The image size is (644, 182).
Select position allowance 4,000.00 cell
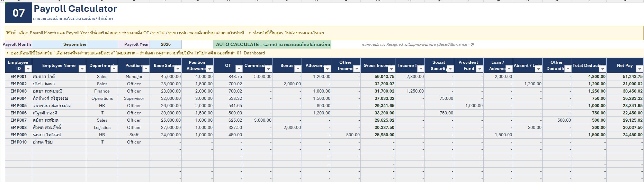[198, 77]
